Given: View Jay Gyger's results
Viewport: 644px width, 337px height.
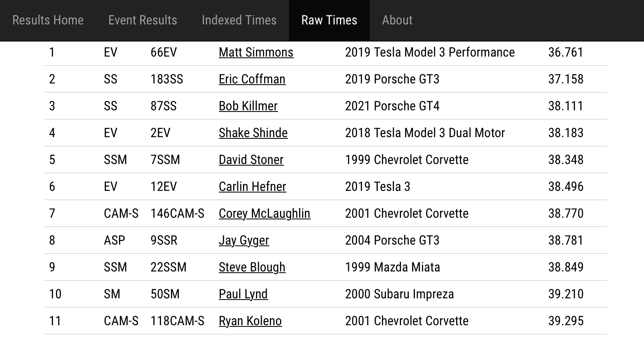Looking at the screenshot, I should coord(244,241).
